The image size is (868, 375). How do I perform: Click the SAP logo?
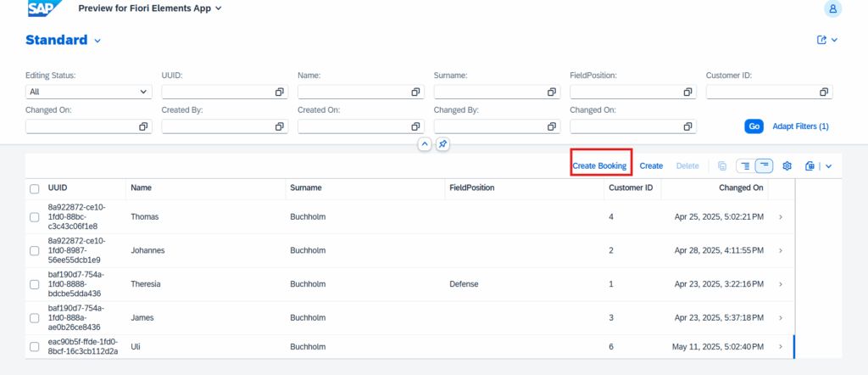coord(46,8)
